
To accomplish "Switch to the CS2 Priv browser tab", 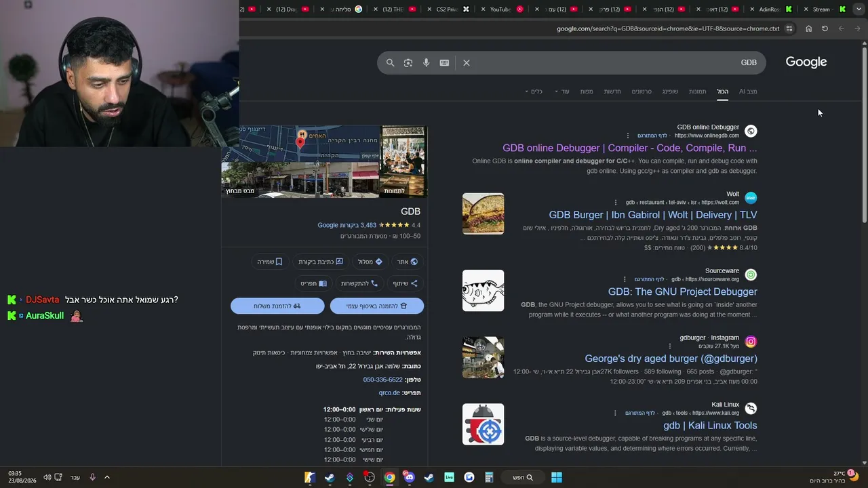I will 447,9.
